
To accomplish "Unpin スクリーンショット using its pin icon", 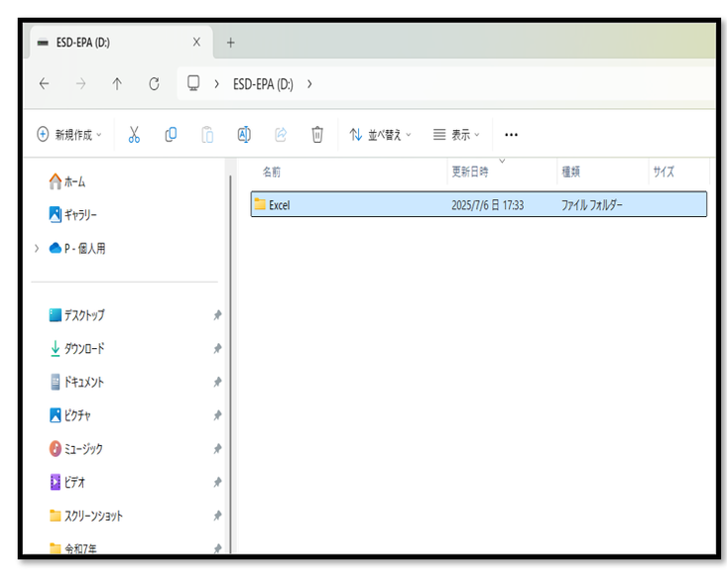I will [x=217, y=516].
